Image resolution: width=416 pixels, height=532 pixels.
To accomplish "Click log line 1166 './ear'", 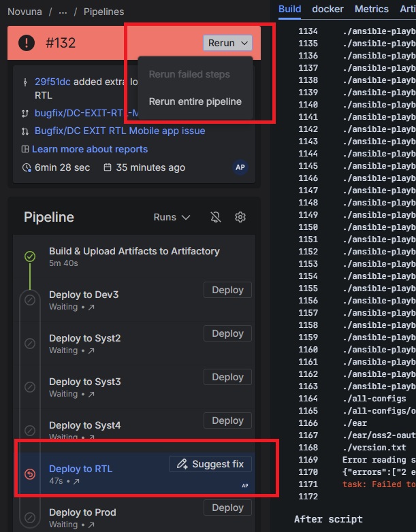I will (x=355, y=423).
